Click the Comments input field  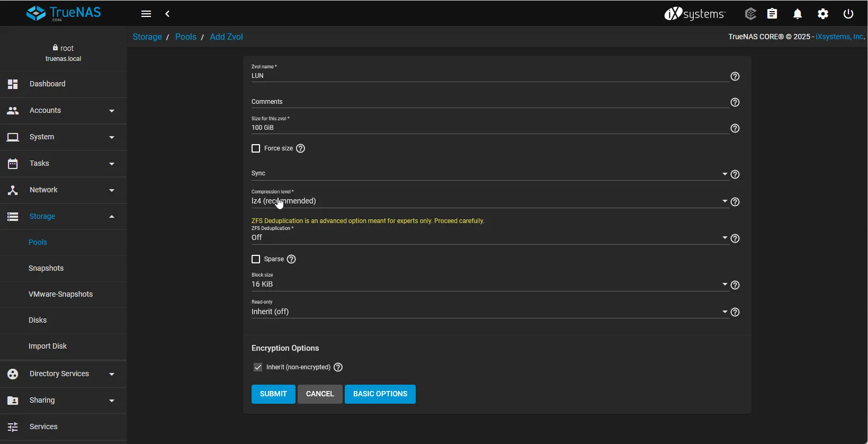click(x=487, y=102)
